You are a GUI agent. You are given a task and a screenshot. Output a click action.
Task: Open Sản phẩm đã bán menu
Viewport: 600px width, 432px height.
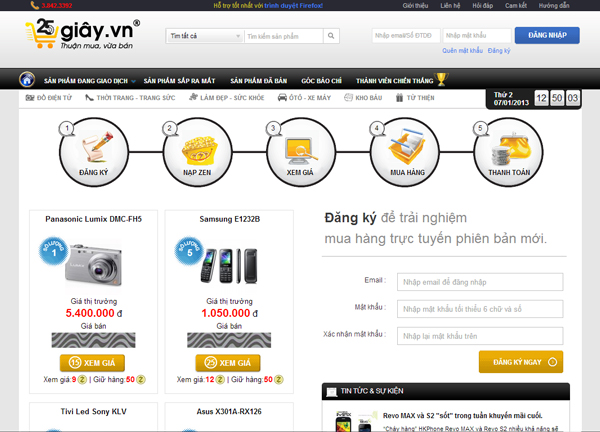click(259, 81)
